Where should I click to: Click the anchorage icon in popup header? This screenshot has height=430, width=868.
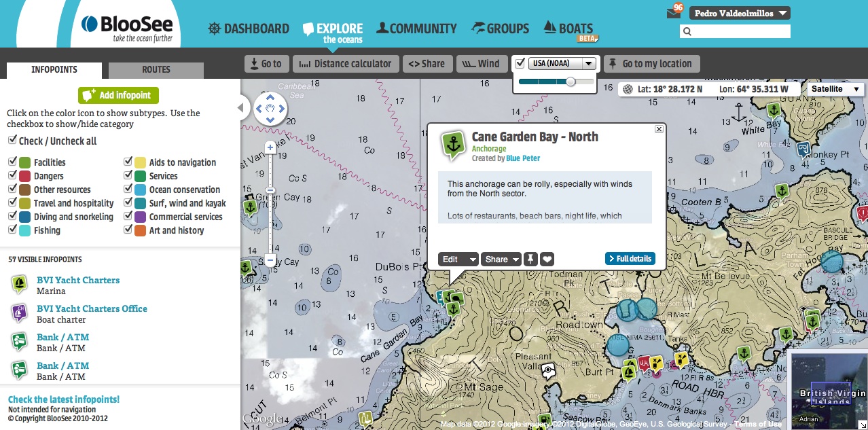(x=453, y=145)
